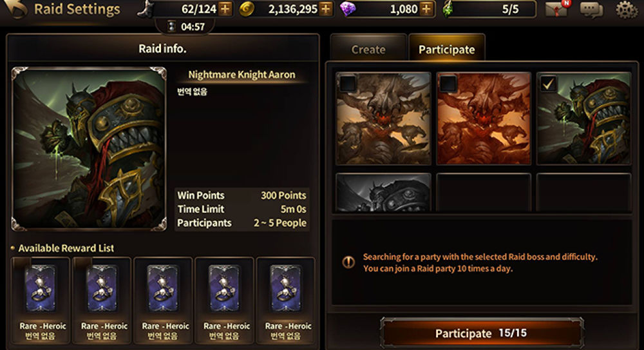
Task: Click the orange info warning icon
Action: 348,262
